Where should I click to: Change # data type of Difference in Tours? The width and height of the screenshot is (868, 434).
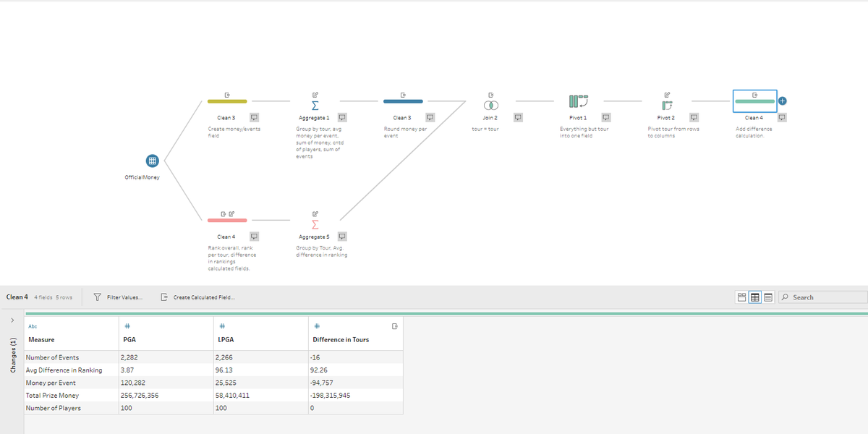click(316, 326)
